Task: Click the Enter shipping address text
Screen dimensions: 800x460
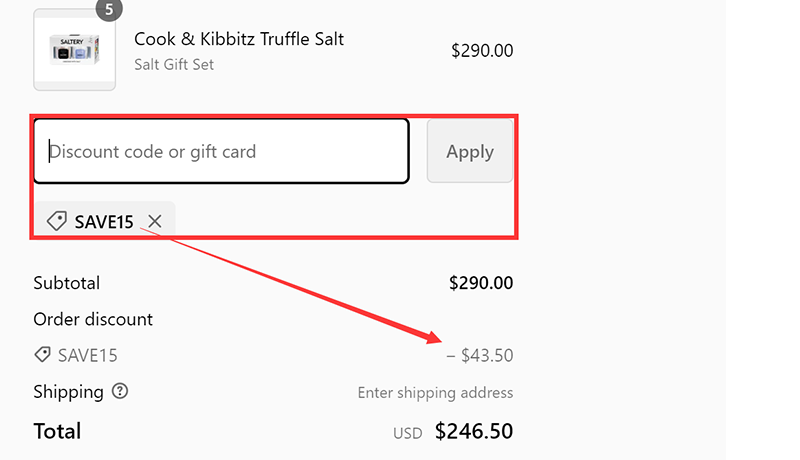Action: [x=435, y=393]
